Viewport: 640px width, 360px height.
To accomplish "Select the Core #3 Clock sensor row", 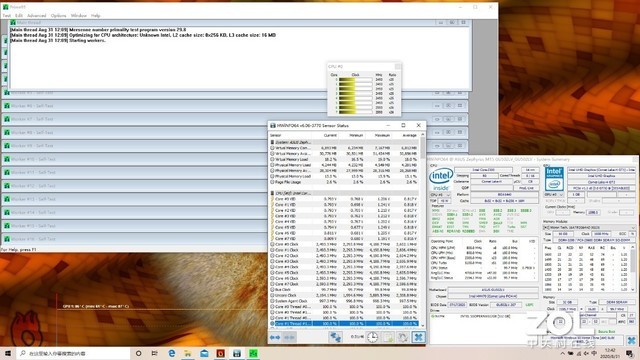I will pyautogui.click(x=344, y=261).
